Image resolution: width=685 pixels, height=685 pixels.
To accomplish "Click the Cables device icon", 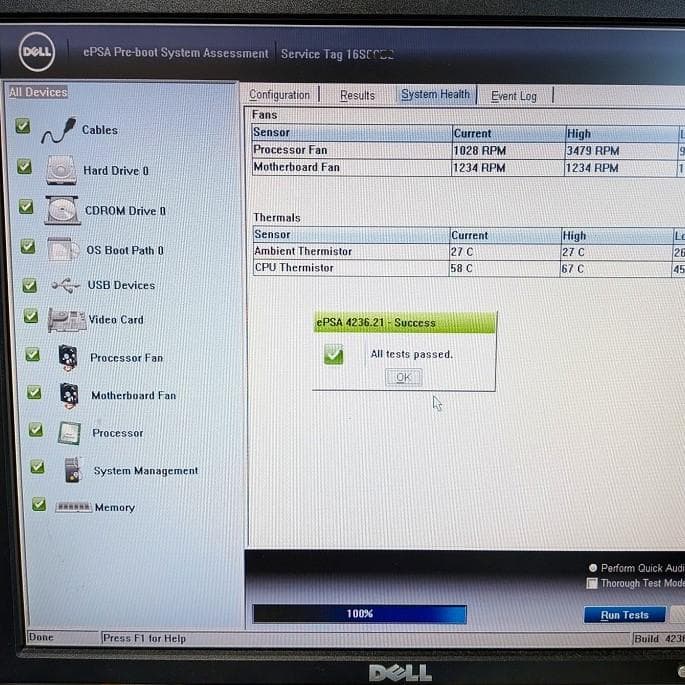I will 58,130.
